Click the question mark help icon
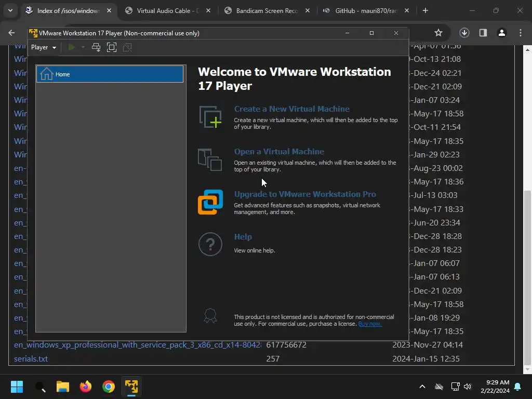Image resolution: width=532 pixels, height=399 pixels. [210, 244]
